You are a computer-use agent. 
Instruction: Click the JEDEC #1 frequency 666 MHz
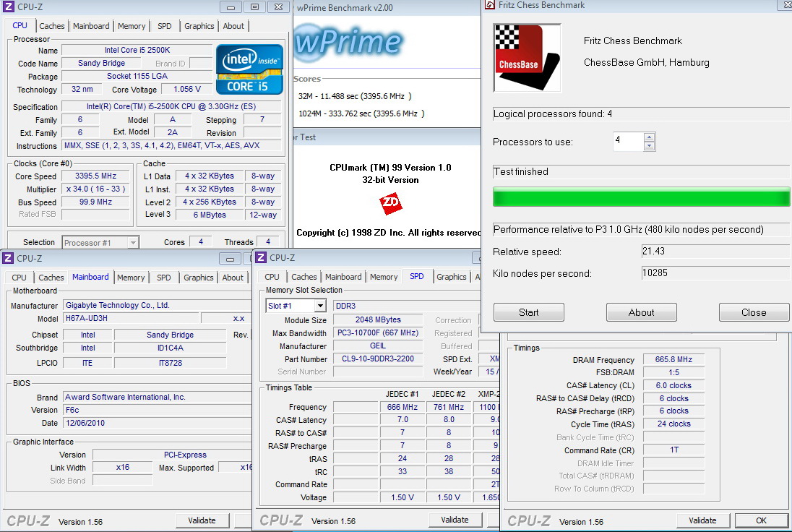point(402,407)
